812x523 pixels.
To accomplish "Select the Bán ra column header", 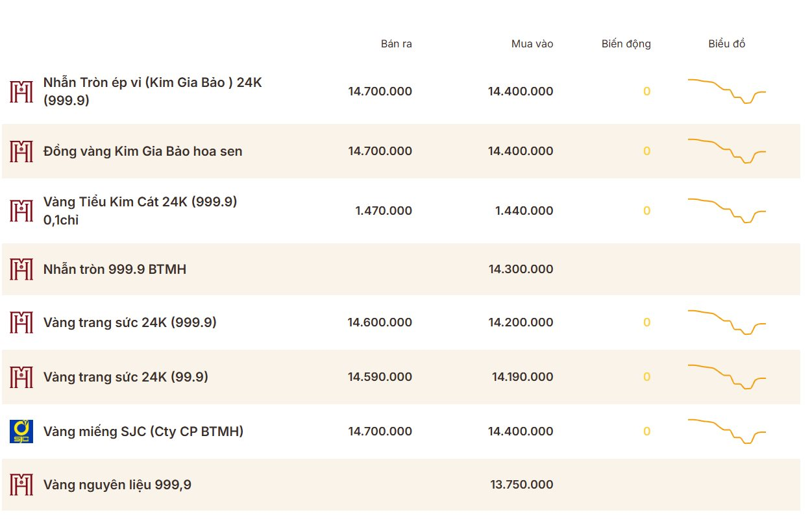I will [397, 44].
